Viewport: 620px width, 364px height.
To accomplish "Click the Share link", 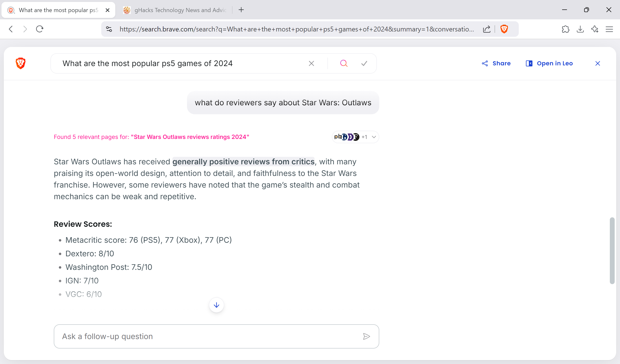I will pyautogui.click(x=496, y=63).
